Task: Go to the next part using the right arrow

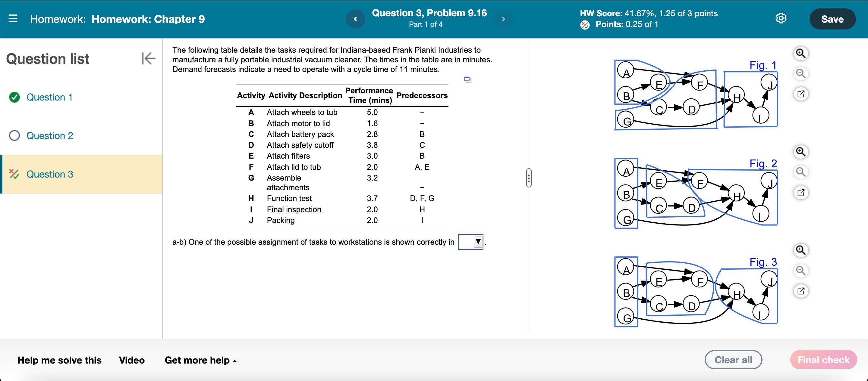Action: (x=503, y=19)
